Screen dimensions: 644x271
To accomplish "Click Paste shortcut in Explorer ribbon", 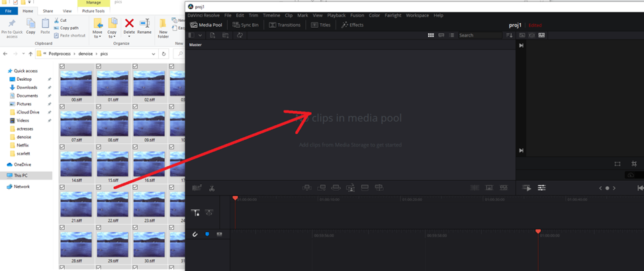I will pyautogui.click(x=69, y=35).
